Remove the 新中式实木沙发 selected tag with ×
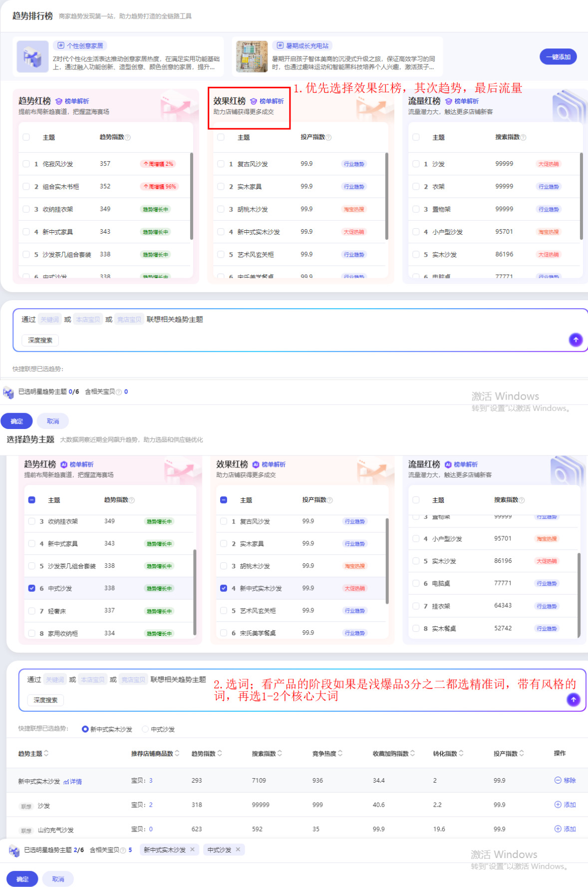Image resolution: width=588 pixels, height=887 pixels. pos(193,849)
